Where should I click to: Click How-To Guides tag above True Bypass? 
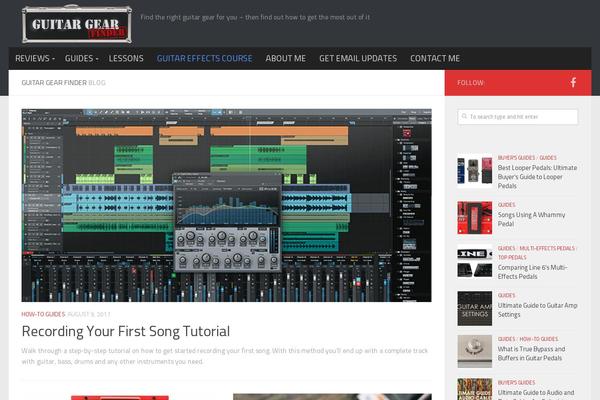tap(538, 339)
